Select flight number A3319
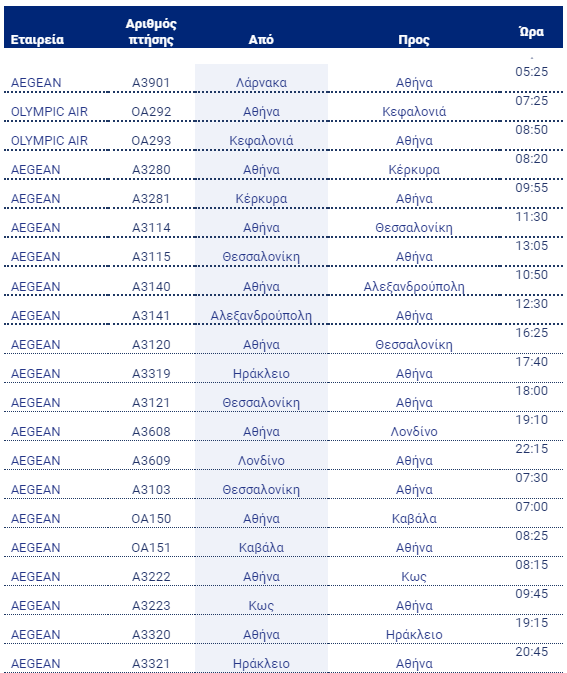 coord(151,373)
